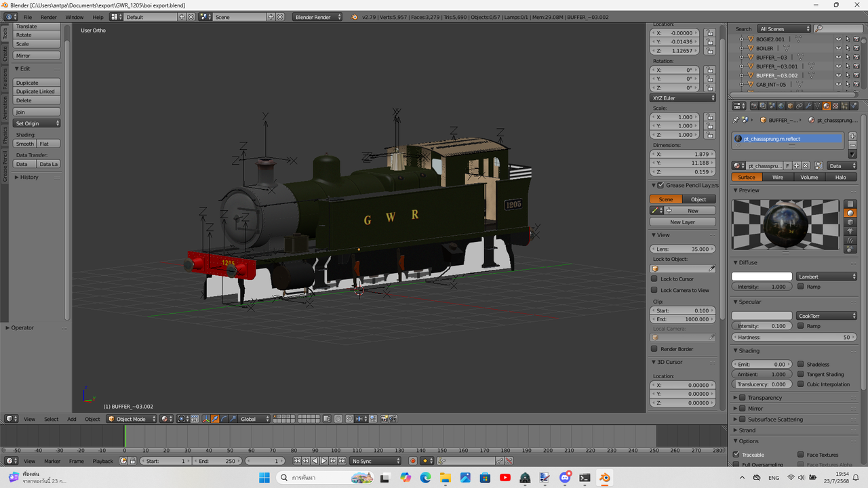
Task: Open the Constraints chain properties tab
Action: click(799, 106)
